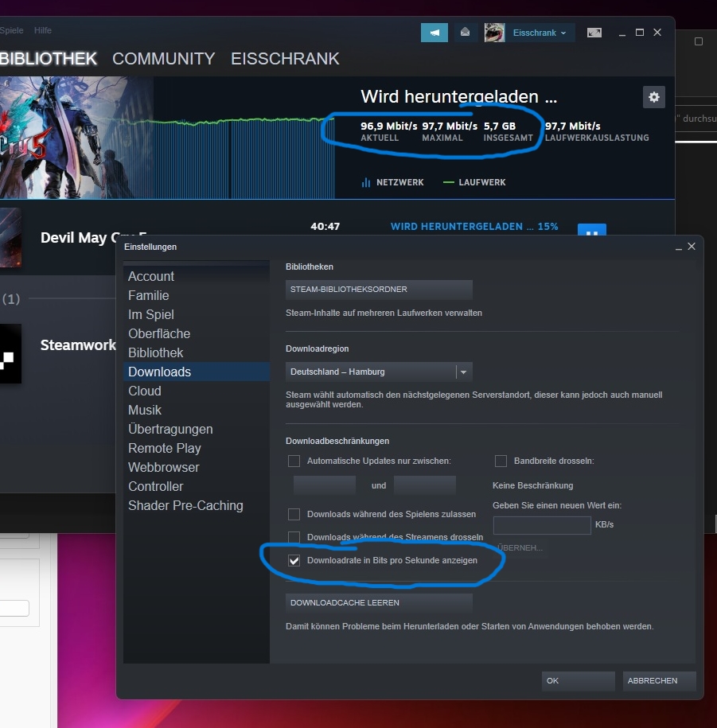Image resolution: width=717 pixels, height=728 pixels.
Task: Go to the EISSCHRANK profile tab
Action: pos(285,59)
